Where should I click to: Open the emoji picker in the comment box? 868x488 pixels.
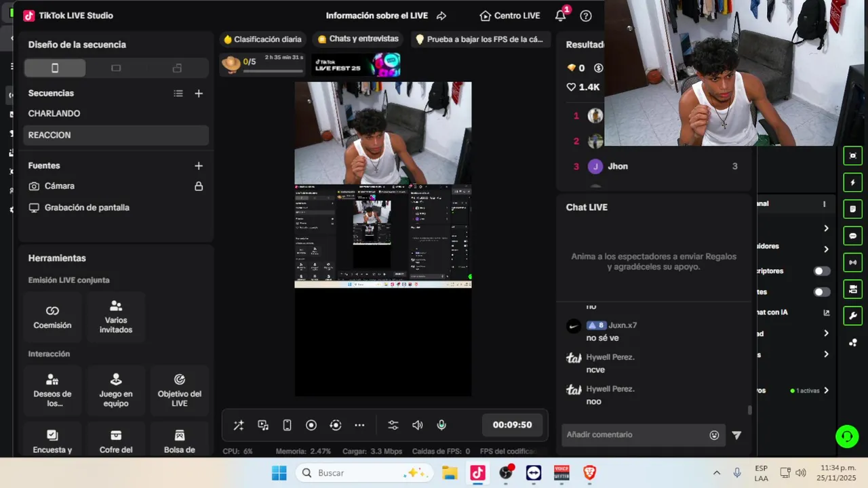click(x=714, y=435)
